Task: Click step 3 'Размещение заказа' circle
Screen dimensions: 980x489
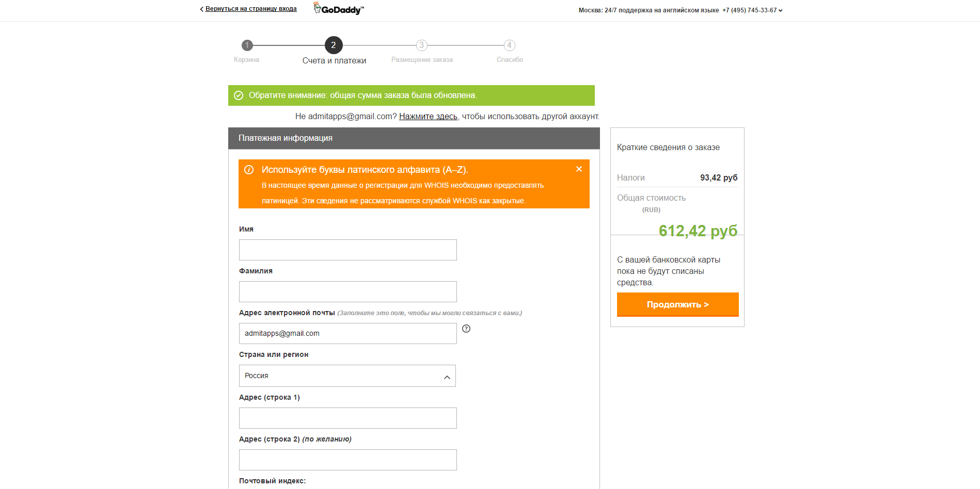Action: tap(421, 45)
